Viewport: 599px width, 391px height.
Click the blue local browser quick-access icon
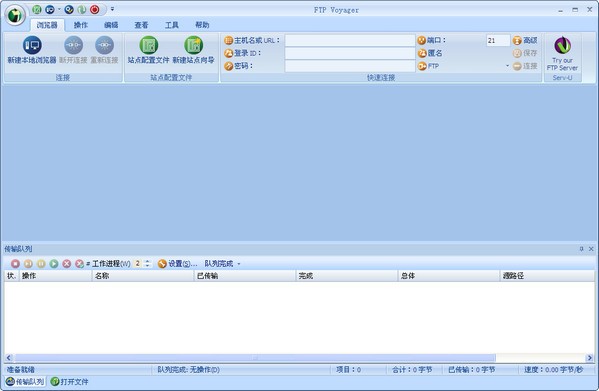click(x=50, y=10)
